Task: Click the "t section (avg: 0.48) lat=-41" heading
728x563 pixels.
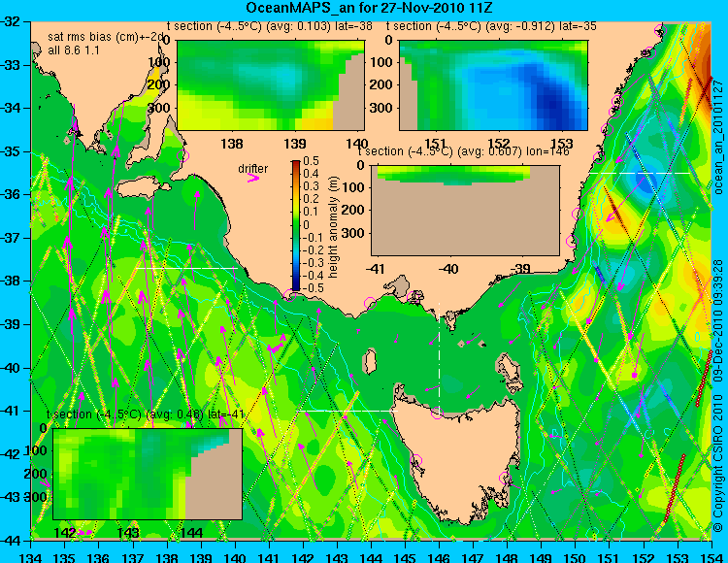Action: coord(146,414)
